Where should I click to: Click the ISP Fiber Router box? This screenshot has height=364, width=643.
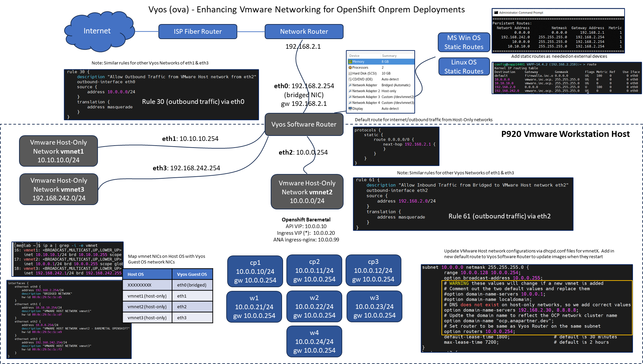click(x=198, y=32)
